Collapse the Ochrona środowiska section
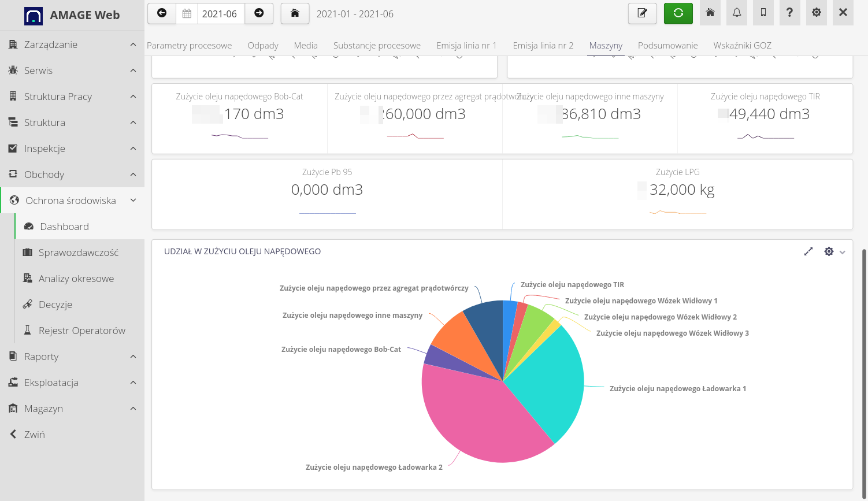The width and height of the screenshot is (868, 501). 72,201
